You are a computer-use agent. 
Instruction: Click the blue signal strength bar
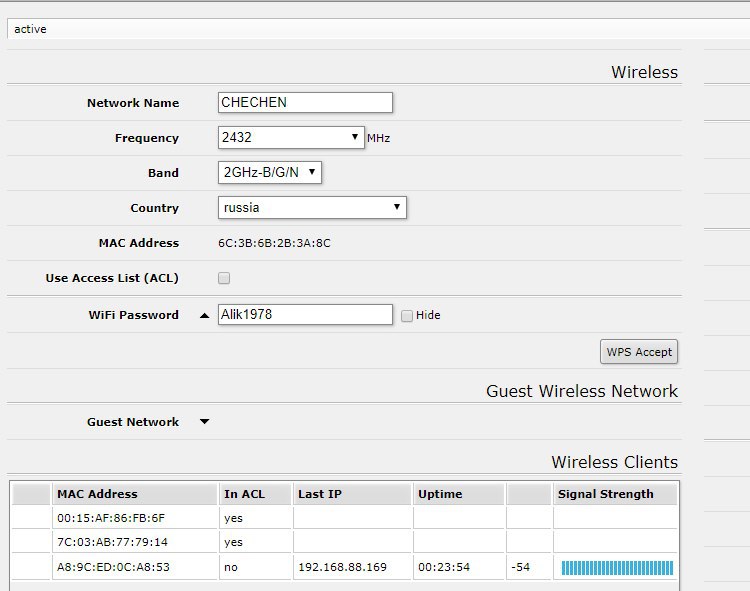tap(617, 568)
